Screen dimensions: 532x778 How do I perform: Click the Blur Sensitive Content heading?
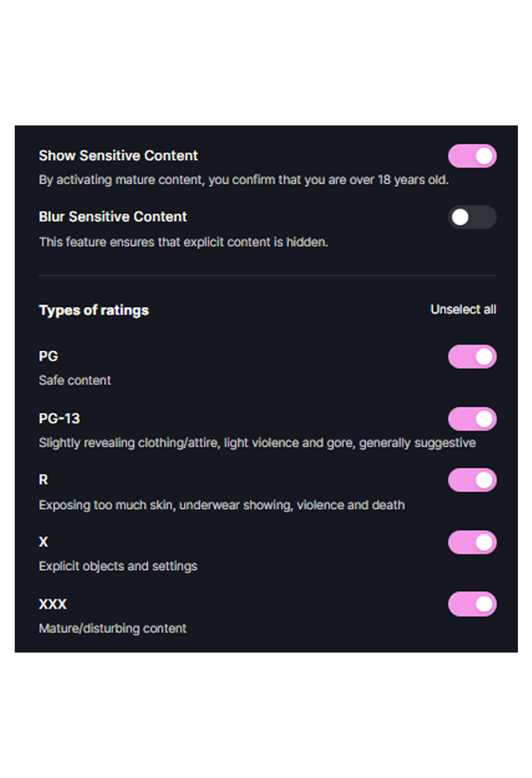tap(113, 217)
